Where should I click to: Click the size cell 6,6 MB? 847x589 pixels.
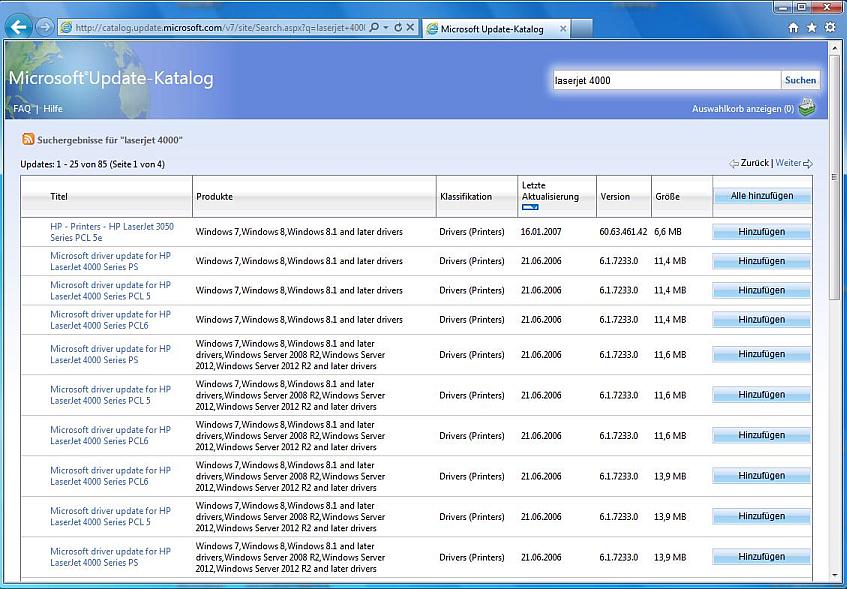coord(668,232)
